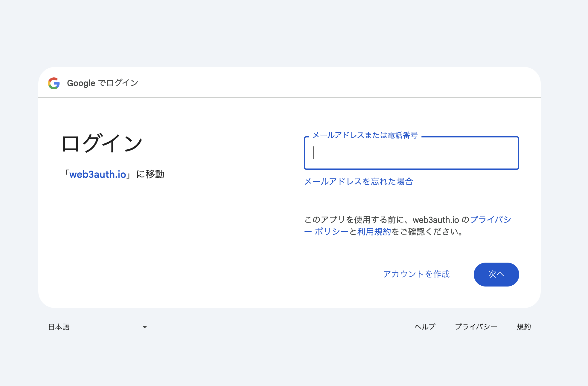Open the ヘルプ footer link
This screenshot has width=588, height=386.
[x=424, y=327]
